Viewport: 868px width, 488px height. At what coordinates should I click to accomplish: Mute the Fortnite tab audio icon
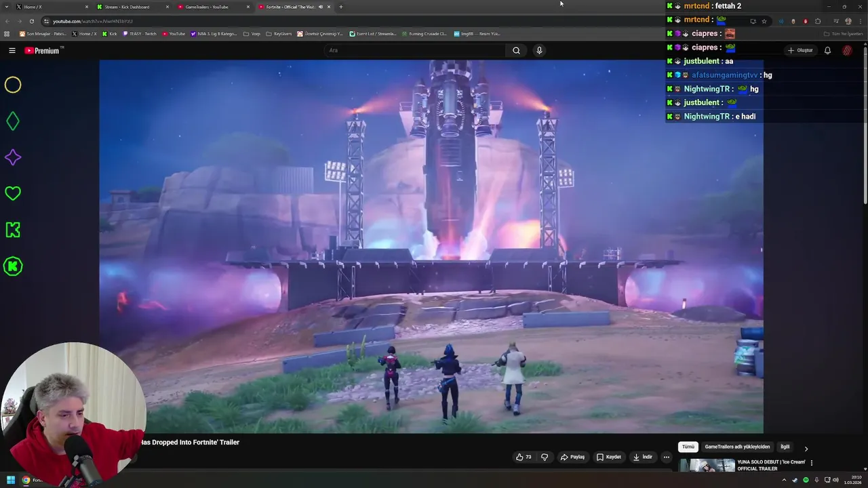click(321, 7)
